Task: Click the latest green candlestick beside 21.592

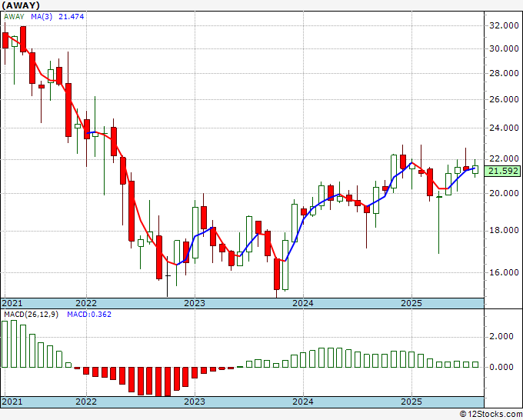Action: (x=475, y=169)
